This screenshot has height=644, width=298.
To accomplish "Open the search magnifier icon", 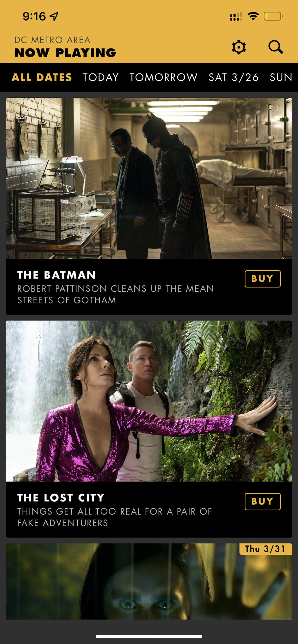I will (x=276, y=47).
